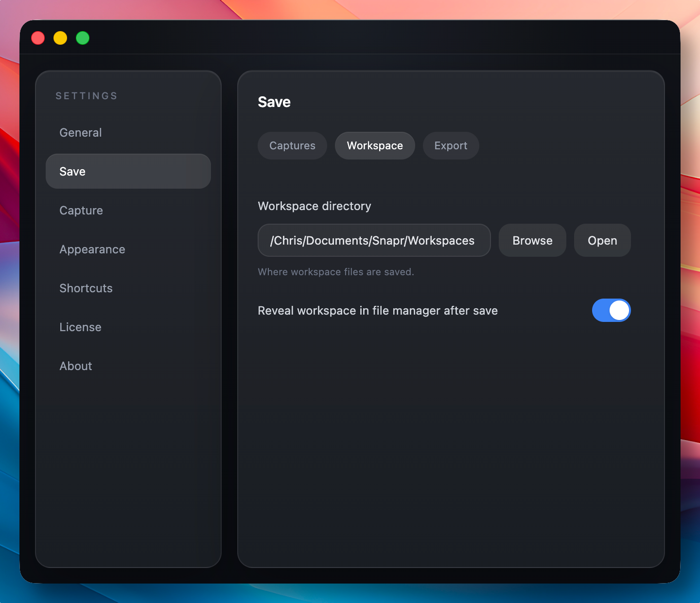This screenshot has width=700, height=603.
Task: Click the SETTINGS sidebar heading
Action: click(86, 95)
